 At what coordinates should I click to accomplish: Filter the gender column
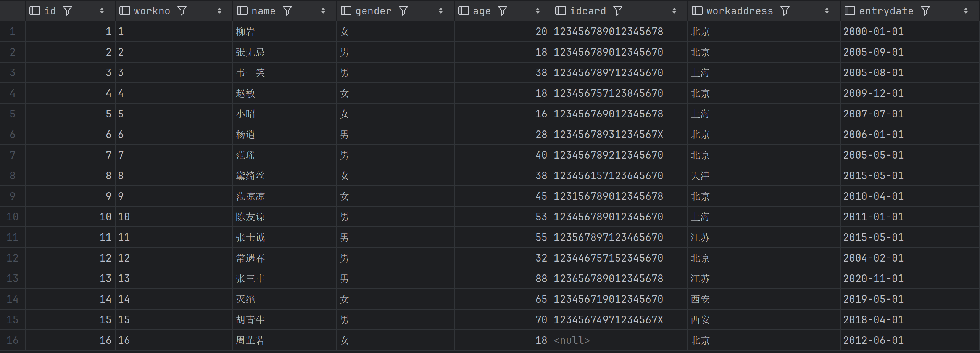click(x=403, y=11)
